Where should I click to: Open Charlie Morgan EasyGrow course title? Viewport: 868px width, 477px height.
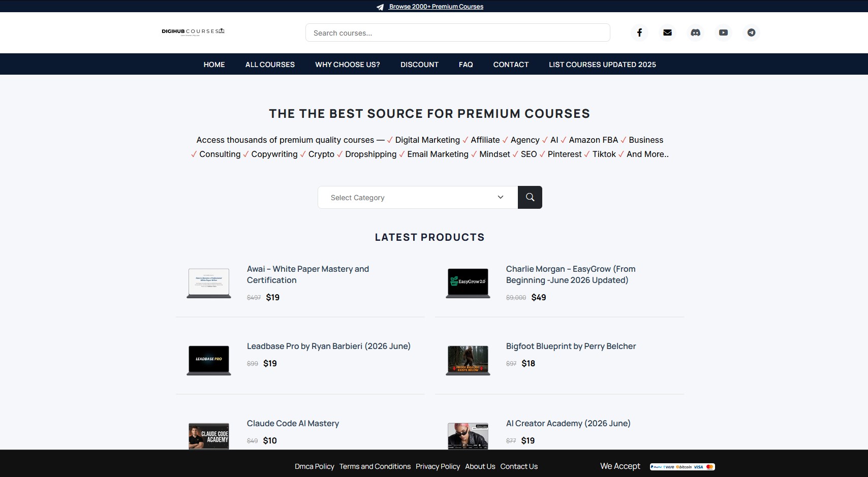tap(571, 274)
